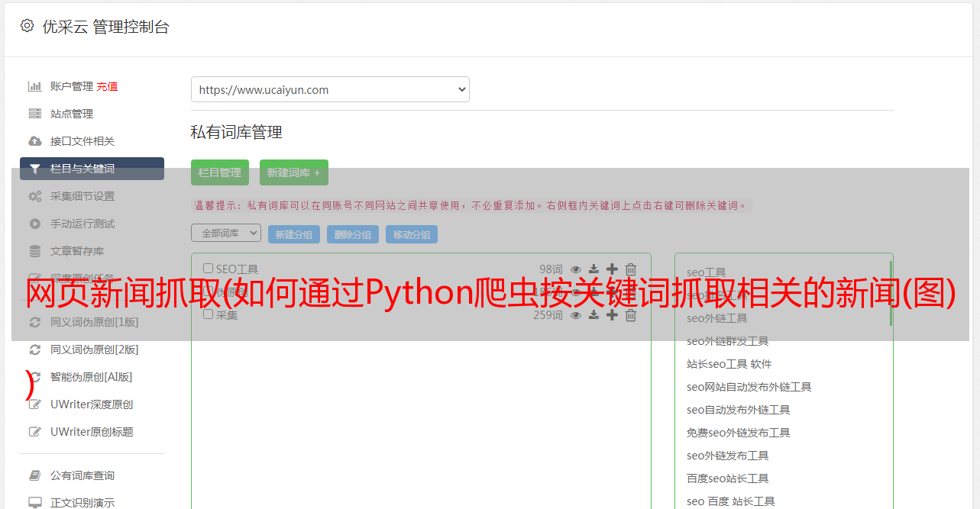Click edit icon of UWriter深度原创
This screenshot has width=980, height=509.
click(x=35, y=404)
